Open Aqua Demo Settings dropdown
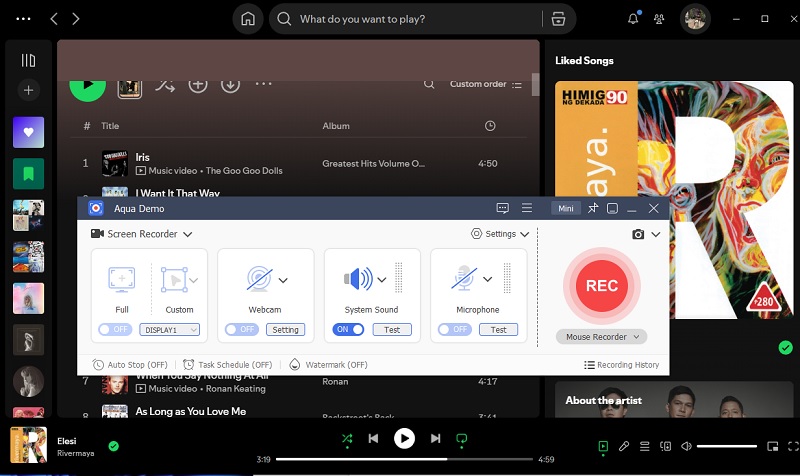 tap(499, 234)
